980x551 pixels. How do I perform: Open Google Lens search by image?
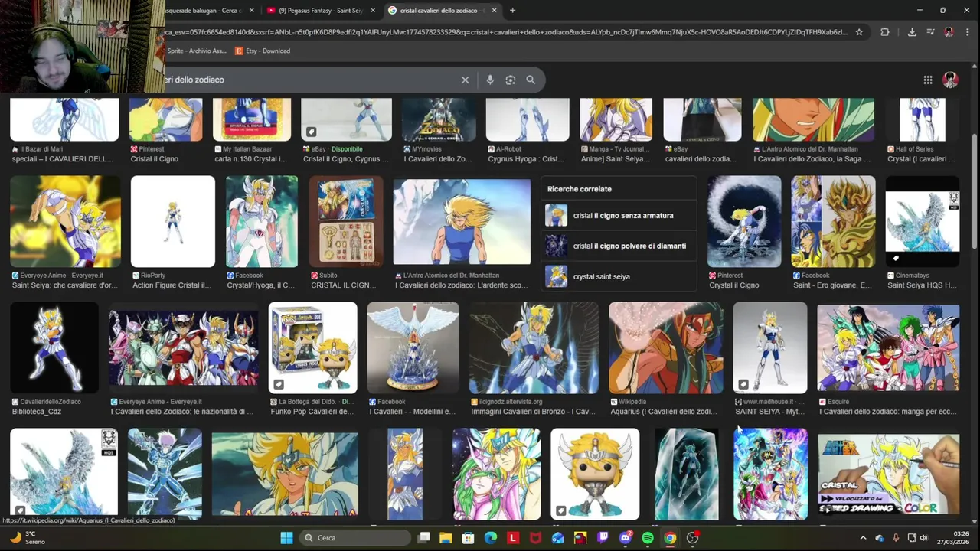(511, 80)
